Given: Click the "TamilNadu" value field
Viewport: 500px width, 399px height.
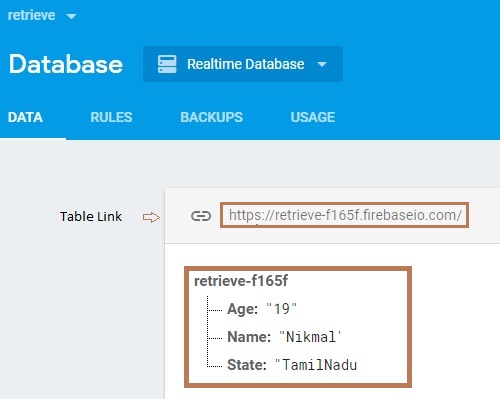Looking at the screenshot, I should click(316, 365).
